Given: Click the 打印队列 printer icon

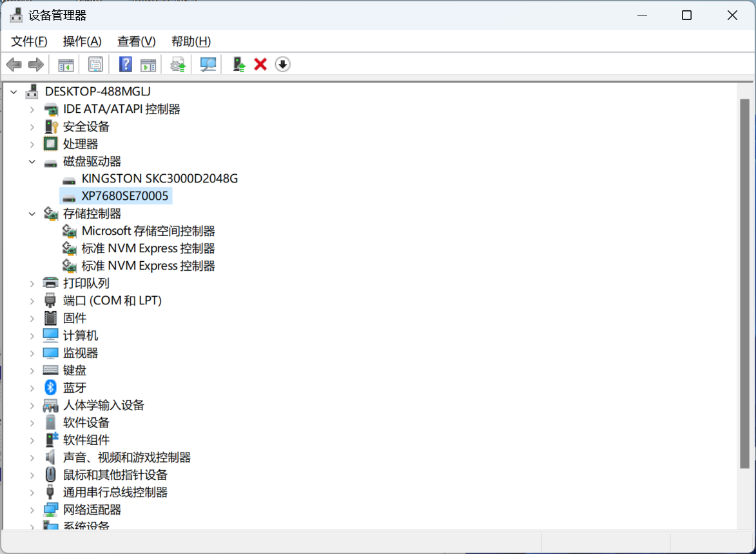Looking at the screenshot, I should click(x=51, y=282).
